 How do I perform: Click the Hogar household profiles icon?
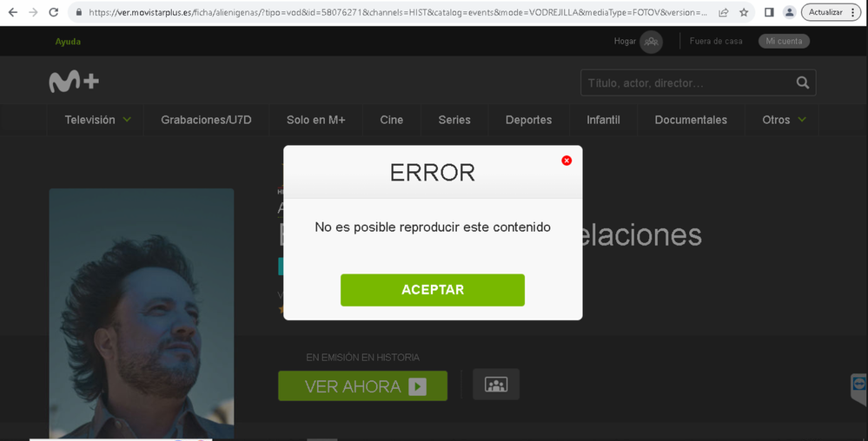coord(651,42)
